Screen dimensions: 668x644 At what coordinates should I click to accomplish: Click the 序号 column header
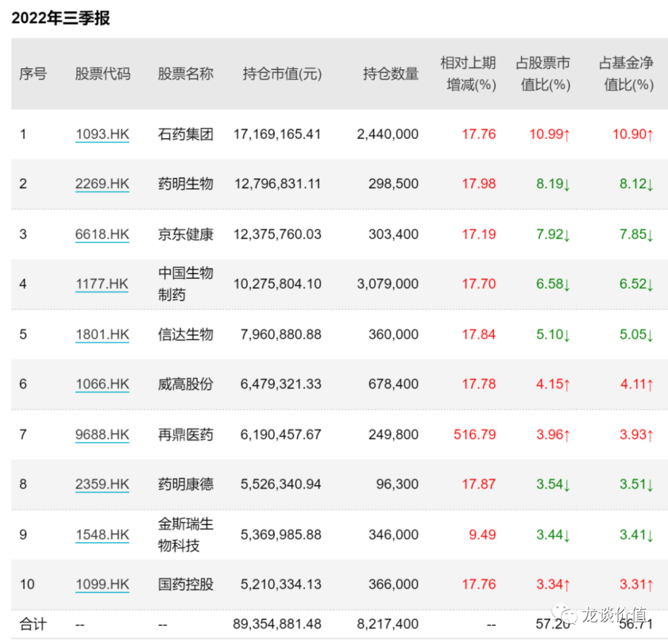pos(33,74)
